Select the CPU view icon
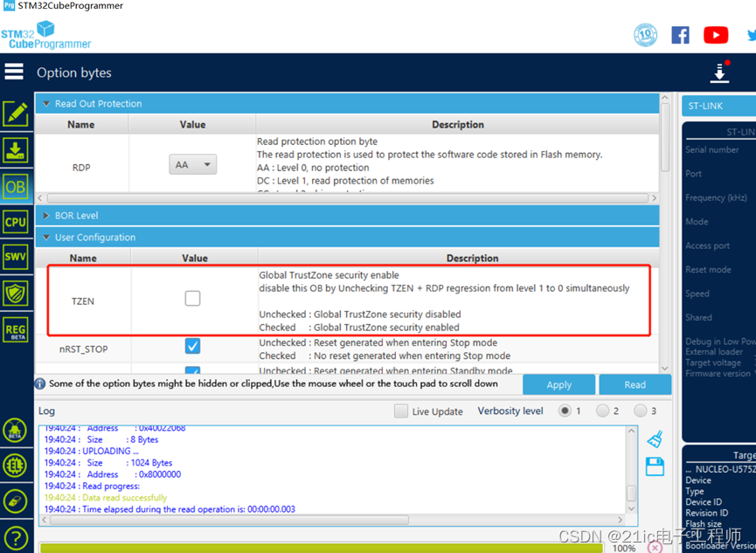 pos(14,222)
